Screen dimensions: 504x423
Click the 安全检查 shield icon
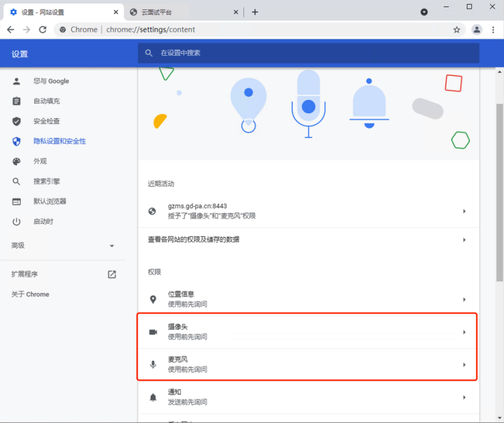(x=16, y=121)
